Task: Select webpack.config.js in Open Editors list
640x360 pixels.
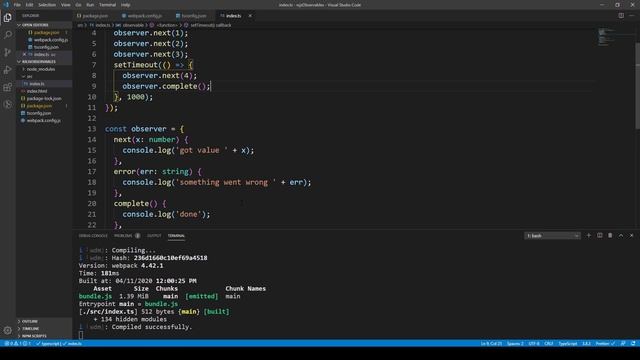Action: click(x=44, y=40)
